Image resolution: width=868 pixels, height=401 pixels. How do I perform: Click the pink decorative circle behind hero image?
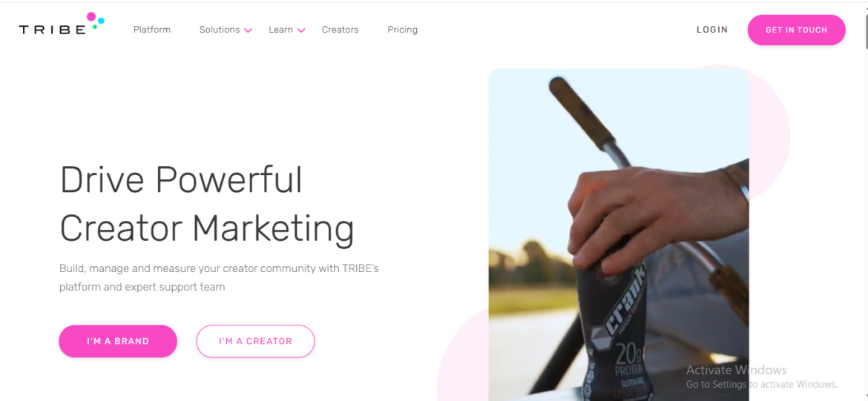[769, 133]
